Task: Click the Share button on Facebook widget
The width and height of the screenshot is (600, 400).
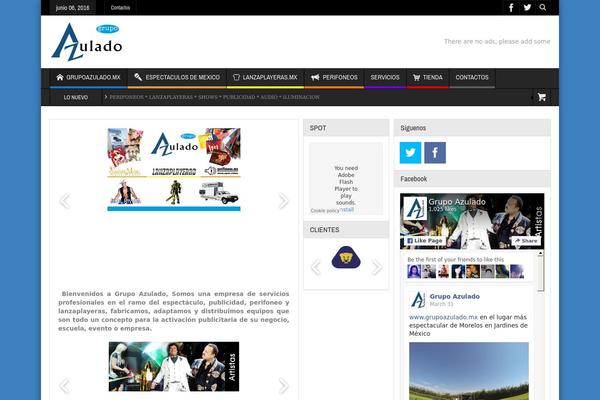Action: pos(526,241)
